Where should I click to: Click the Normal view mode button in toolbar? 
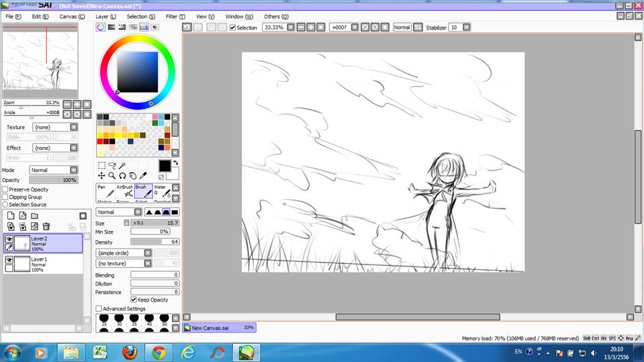402,27
